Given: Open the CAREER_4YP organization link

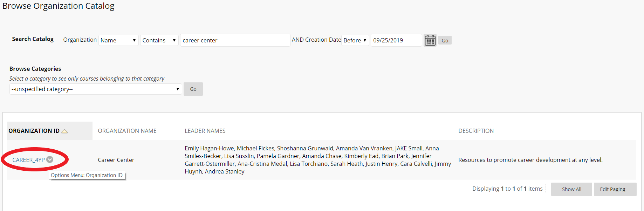Looking at the screenshot, I should pyautogui.click(x=29, y=160).
